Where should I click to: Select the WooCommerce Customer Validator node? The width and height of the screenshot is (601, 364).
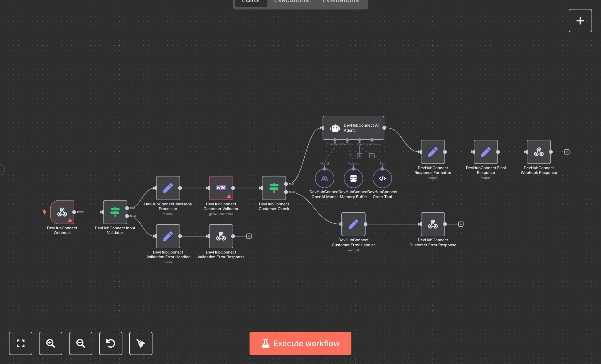click(x=221, y=188)
